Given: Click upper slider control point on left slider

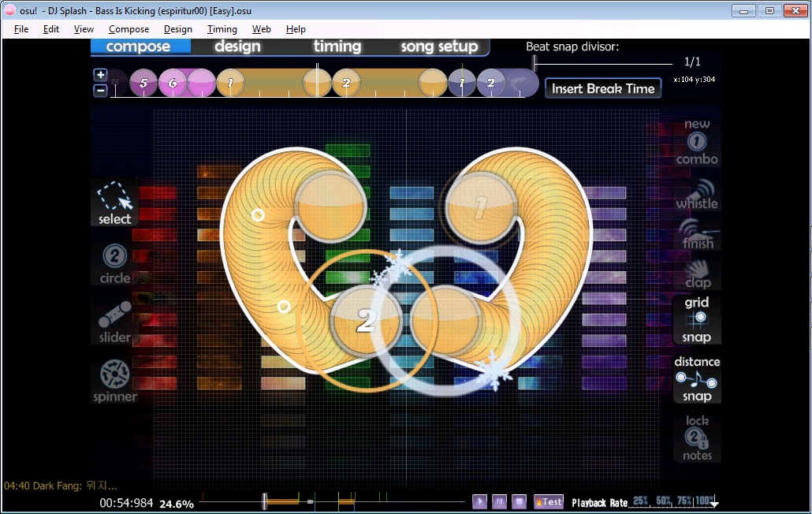Looking at the screenshot, I should pos(258,214).
